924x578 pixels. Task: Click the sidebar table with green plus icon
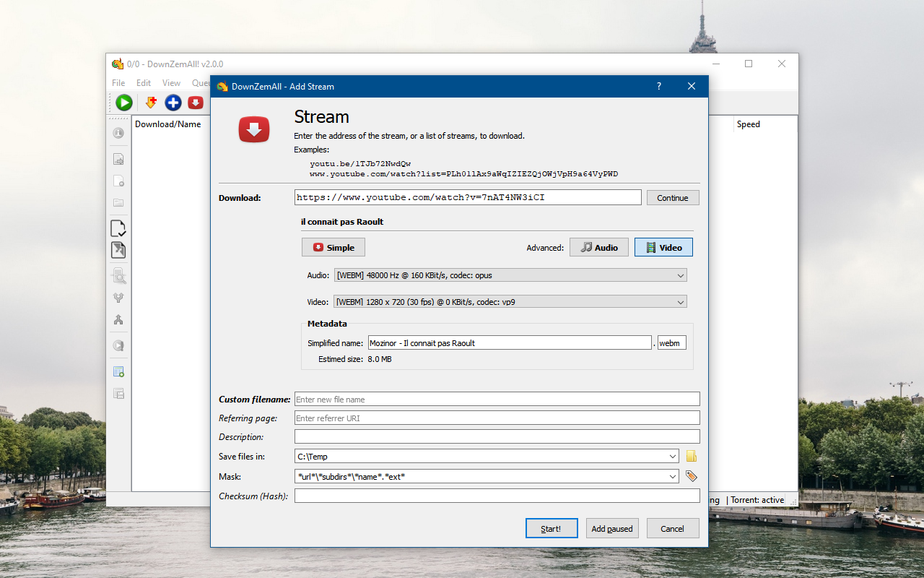[x=118, y=371]
